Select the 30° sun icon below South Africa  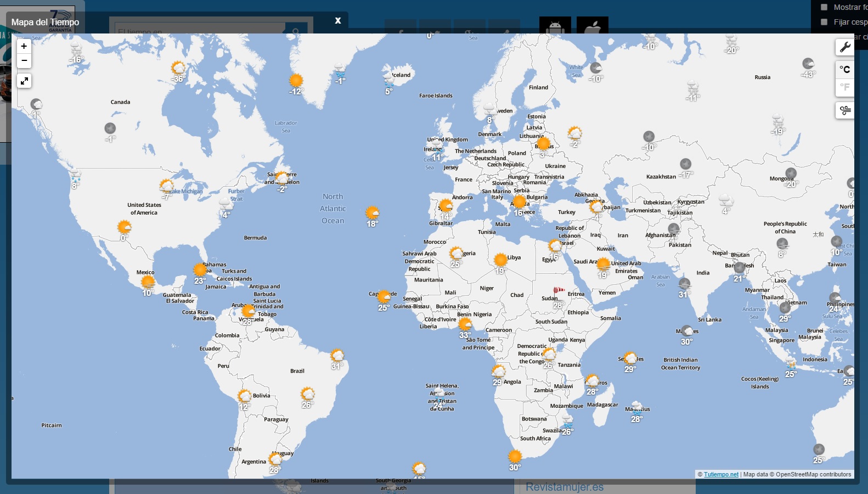[x=515, y=456]
